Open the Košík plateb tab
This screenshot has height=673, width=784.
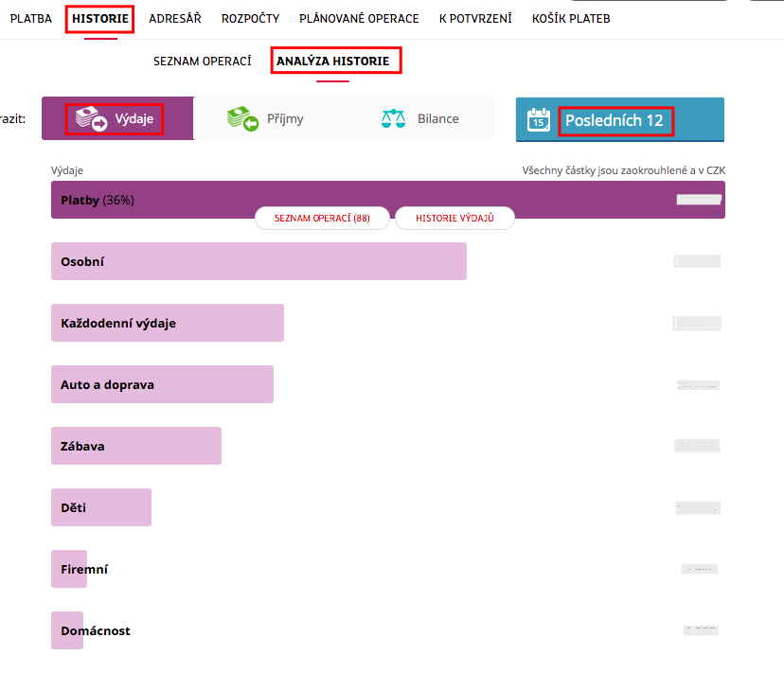tap(571, 18)
